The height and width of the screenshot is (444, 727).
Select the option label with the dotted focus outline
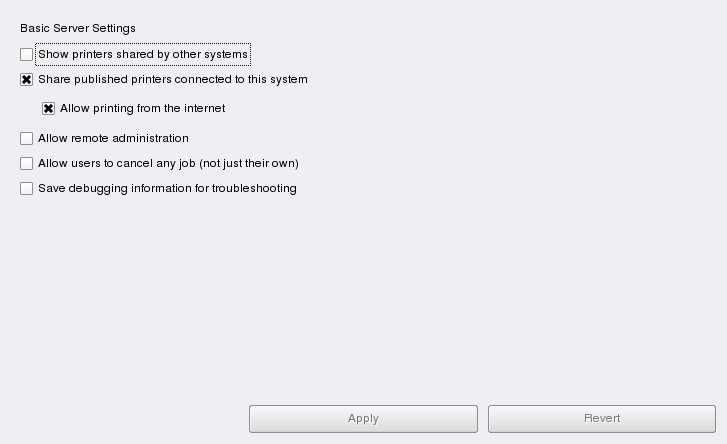142,54
